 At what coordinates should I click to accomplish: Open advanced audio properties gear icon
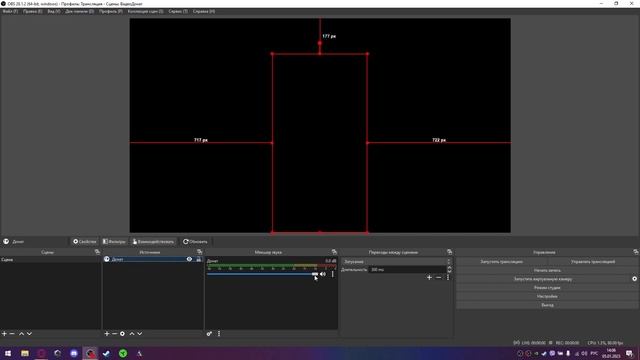tap(209, 333)
